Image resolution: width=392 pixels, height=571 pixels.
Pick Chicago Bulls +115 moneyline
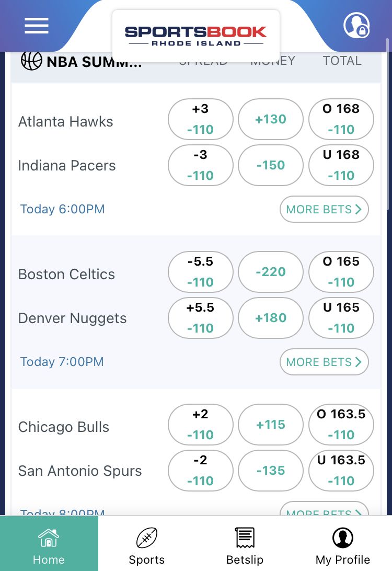(x=271, y=425)
